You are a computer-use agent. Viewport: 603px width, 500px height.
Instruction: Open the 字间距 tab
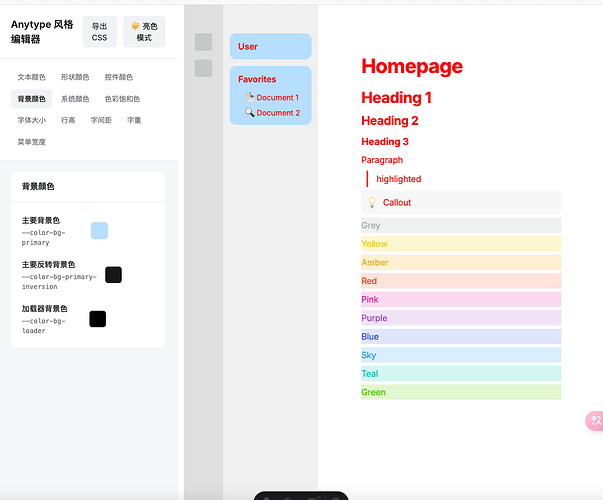pos(101,120)
